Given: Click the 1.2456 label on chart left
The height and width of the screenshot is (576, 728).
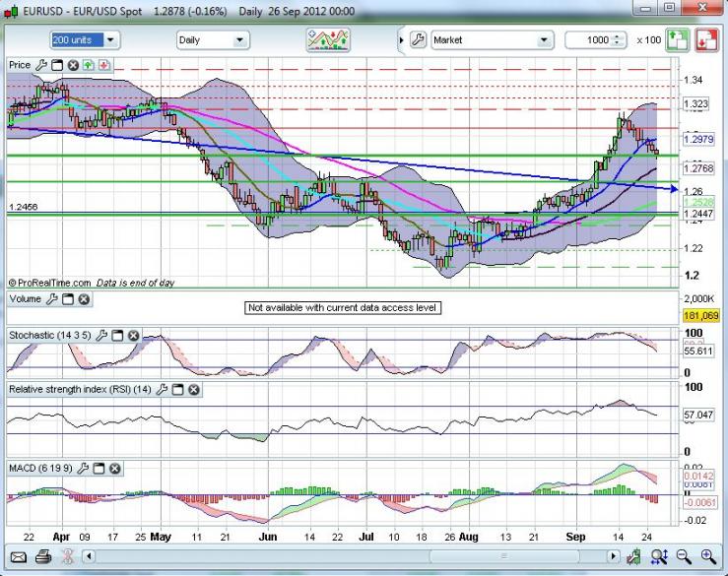Looking at the screenshot, I should pyautogui.click(x=24, y=207).
